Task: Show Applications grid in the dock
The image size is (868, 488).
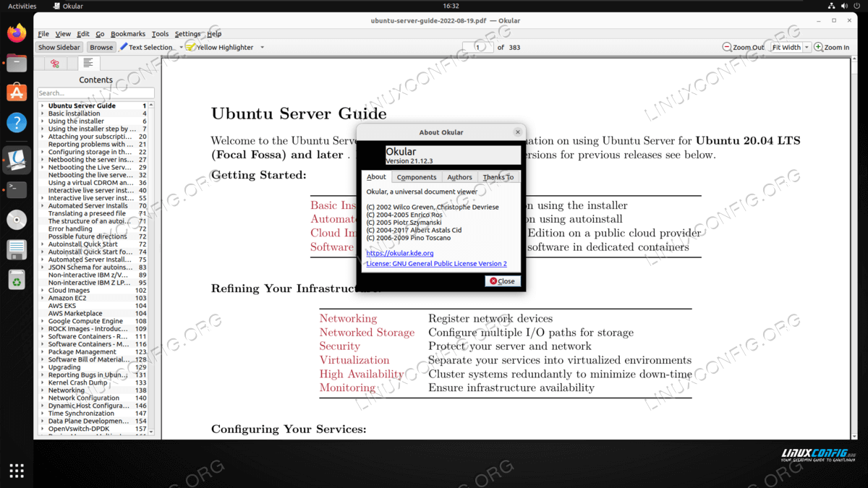Action: pyautogui.click(x=17, y=471)
